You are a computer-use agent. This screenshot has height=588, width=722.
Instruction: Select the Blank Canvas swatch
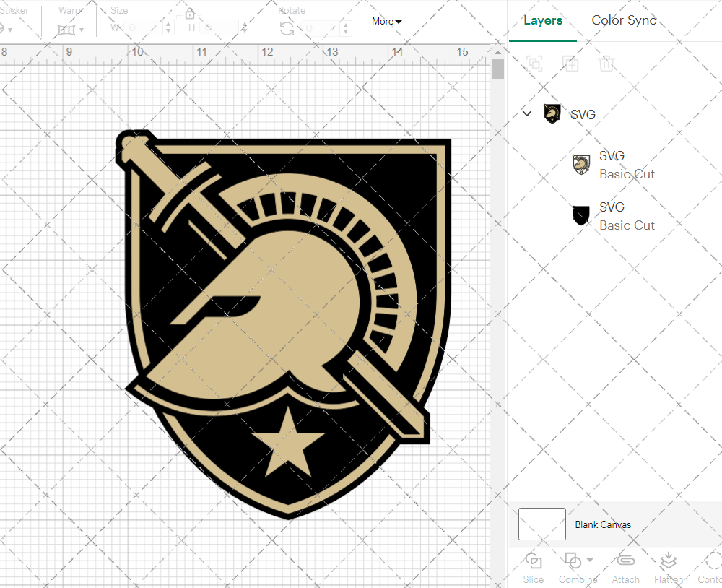pos(542,524)
